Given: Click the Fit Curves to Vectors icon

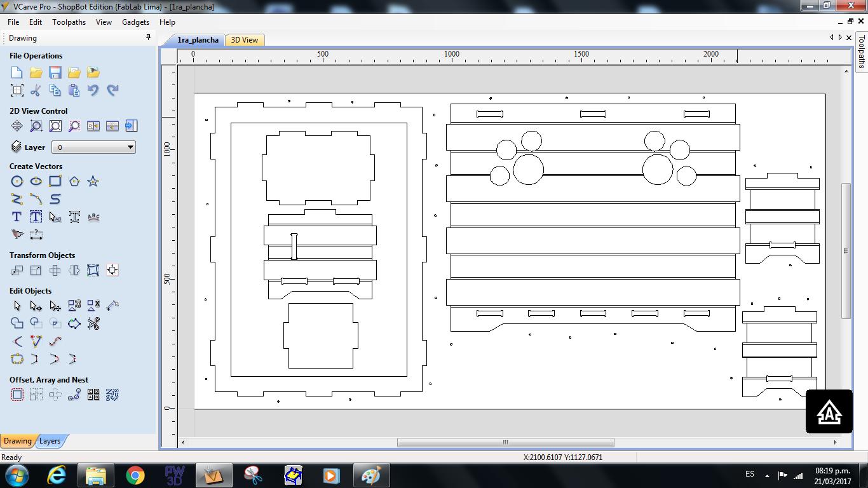Looking at the screenshot, I should click(55, 341).
